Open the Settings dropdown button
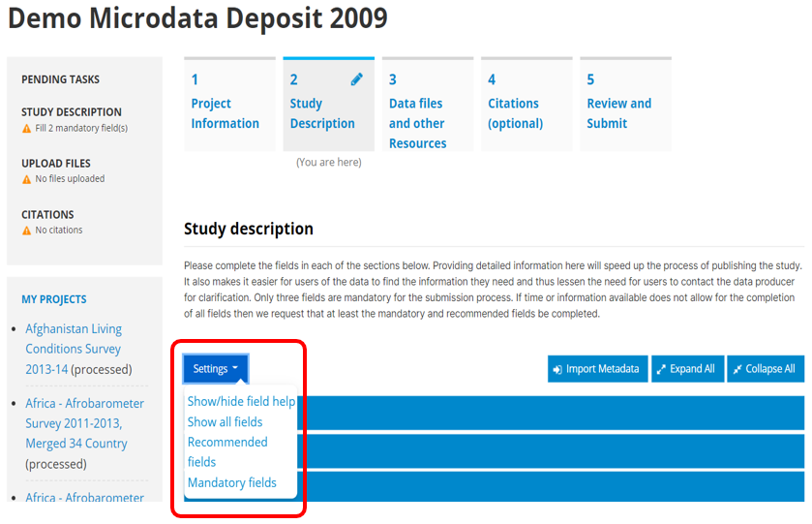Screen dimensions: 812x524 [x=216, y=368]
